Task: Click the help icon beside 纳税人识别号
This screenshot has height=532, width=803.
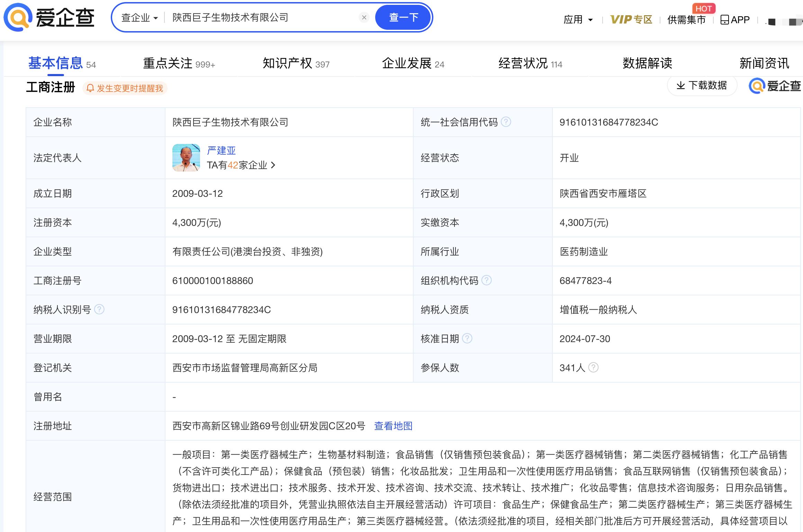Action: point(99,309)
